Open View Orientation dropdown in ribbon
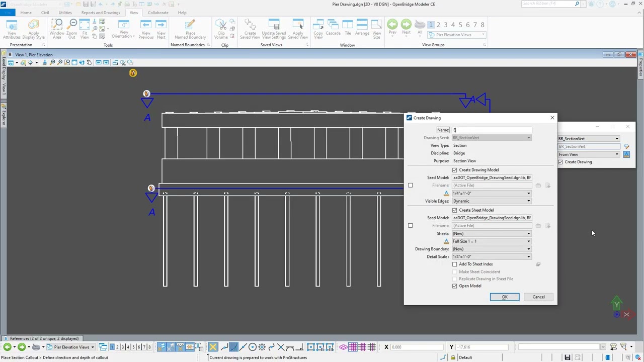 point(123,29)
